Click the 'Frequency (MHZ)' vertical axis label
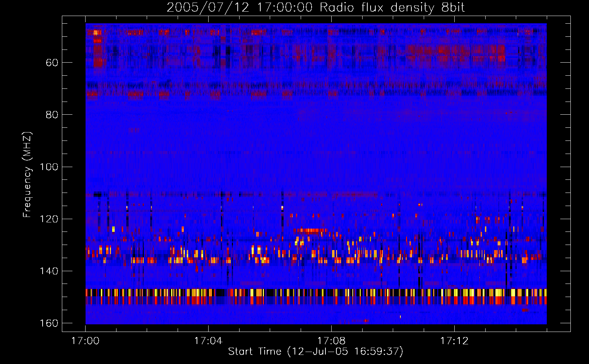The image size is (589, 364). pyautogui.click(x=27, y=174)
